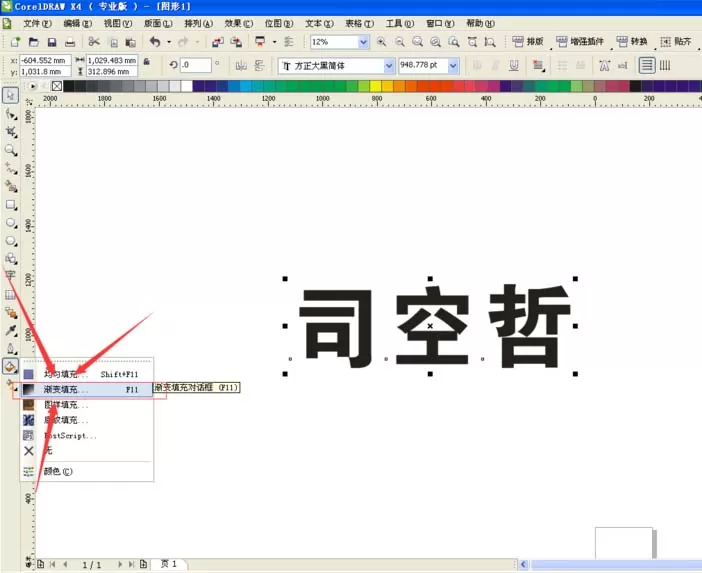
Task: Open the font name 方正大黑简体 dropdown
Action: [x=389, y=66]
